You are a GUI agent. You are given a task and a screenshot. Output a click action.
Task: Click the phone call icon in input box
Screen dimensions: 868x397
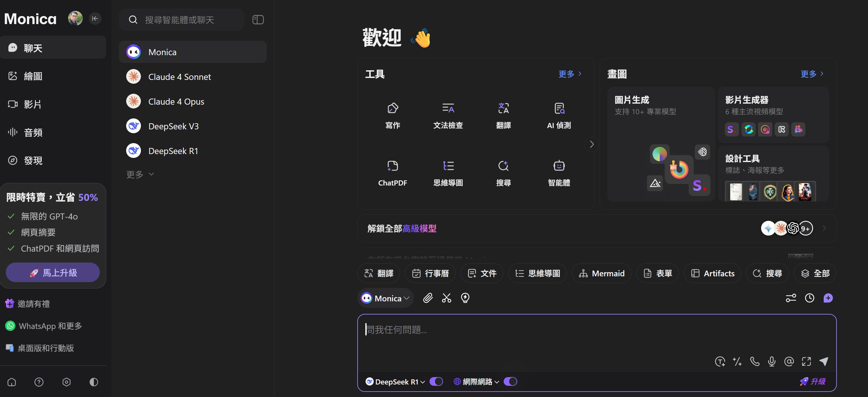pyautogui.click(x=754, y=361)
